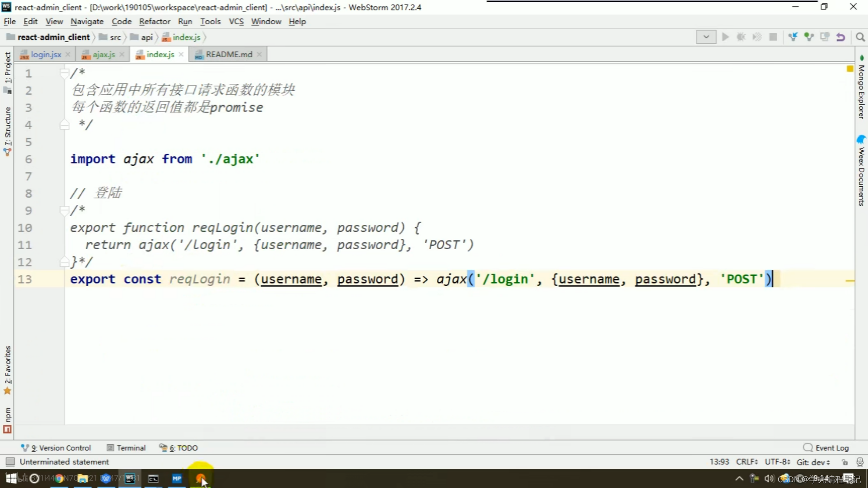Toggle line 1 code folding arrow
The height and width of the screenshot is (488, 868).
point(64,73)
